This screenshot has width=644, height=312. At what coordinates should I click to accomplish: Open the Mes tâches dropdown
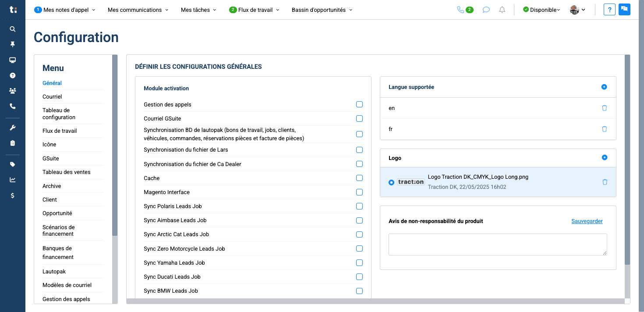198,10
